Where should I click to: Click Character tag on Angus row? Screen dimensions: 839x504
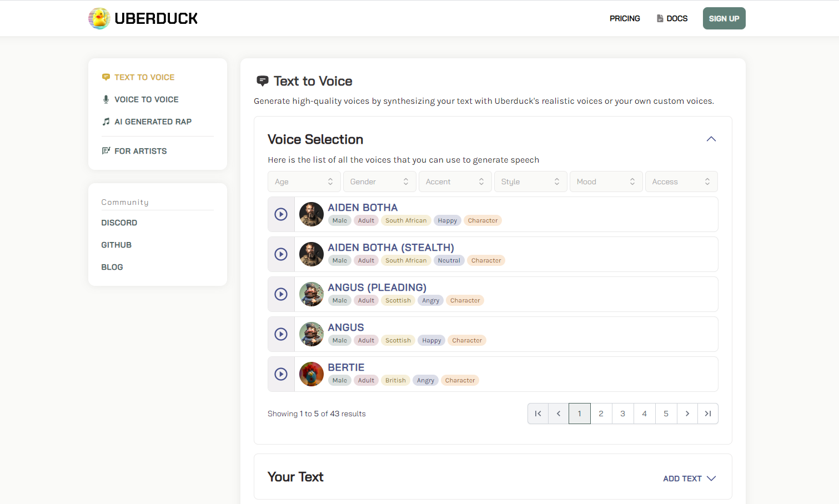(x=467, y=340)
